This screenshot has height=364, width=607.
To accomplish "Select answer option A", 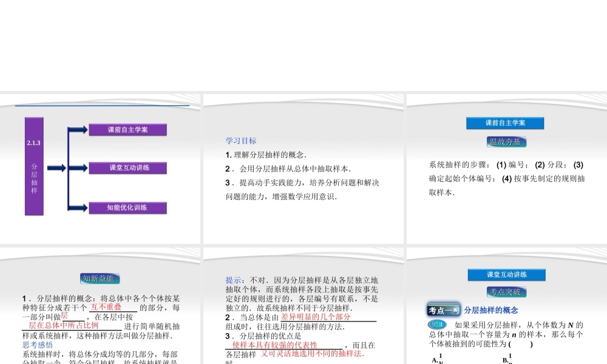I will click(x=438, y=359).
